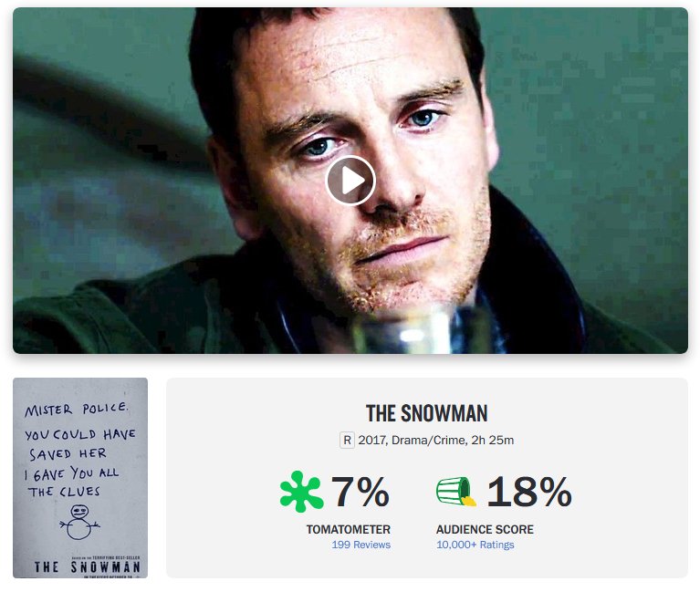Click THE SNOWMAN text on poster bottom
The image size is (700, 592).
click(x=88, y=567)
